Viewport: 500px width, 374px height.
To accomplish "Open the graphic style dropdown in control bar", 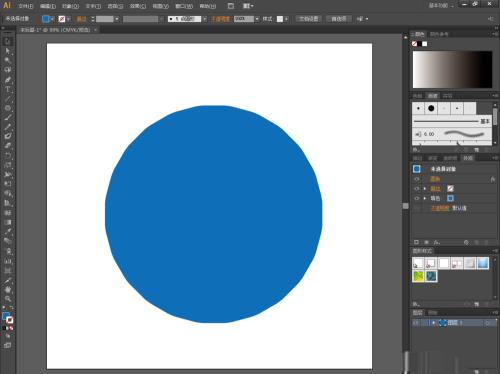I will (x=286, y=19).
